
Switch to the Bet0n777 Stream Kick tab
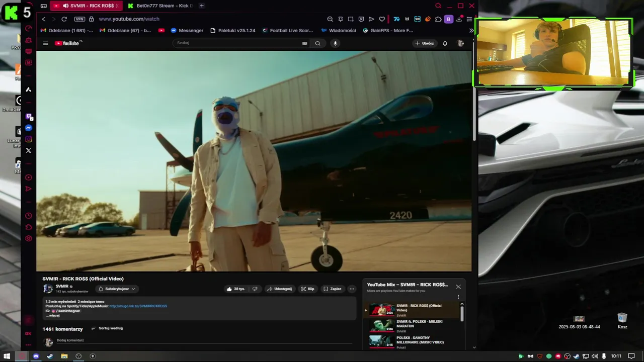(x=160, y=6)
